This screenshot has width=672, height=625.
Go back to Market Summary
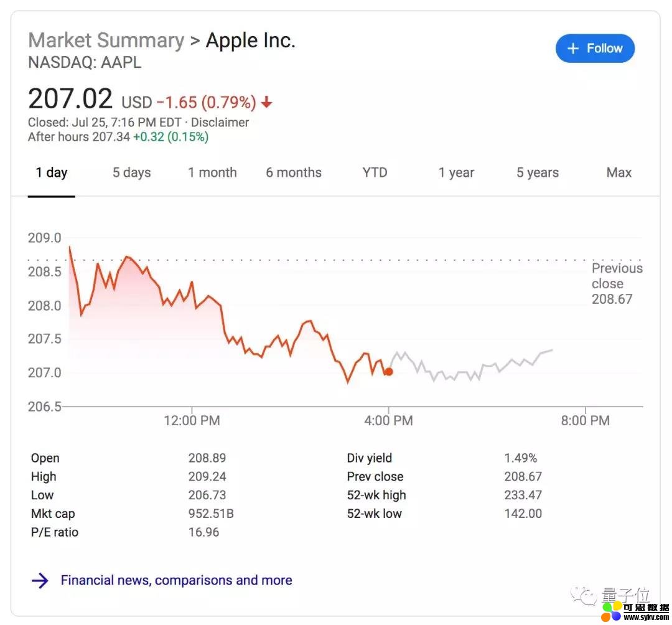(x=106, y=40)
